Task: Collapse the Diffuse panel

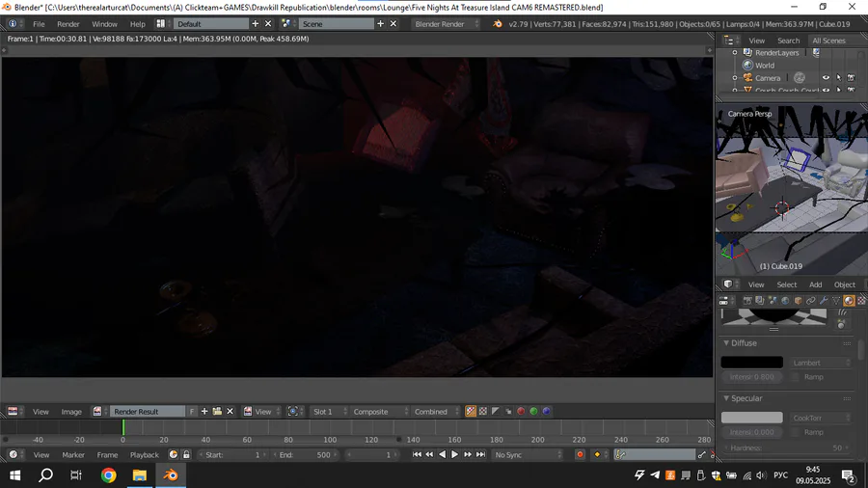Action: [x=726, y=343]
